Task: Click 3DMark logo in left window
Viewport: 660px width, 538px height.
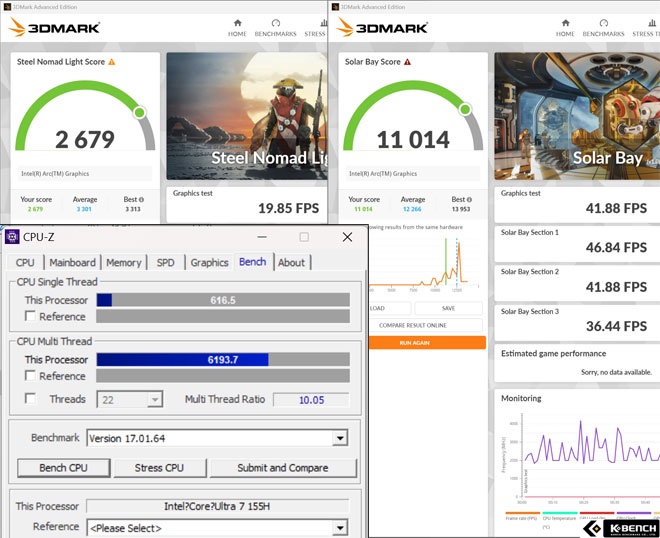Action: pos(54,27)
